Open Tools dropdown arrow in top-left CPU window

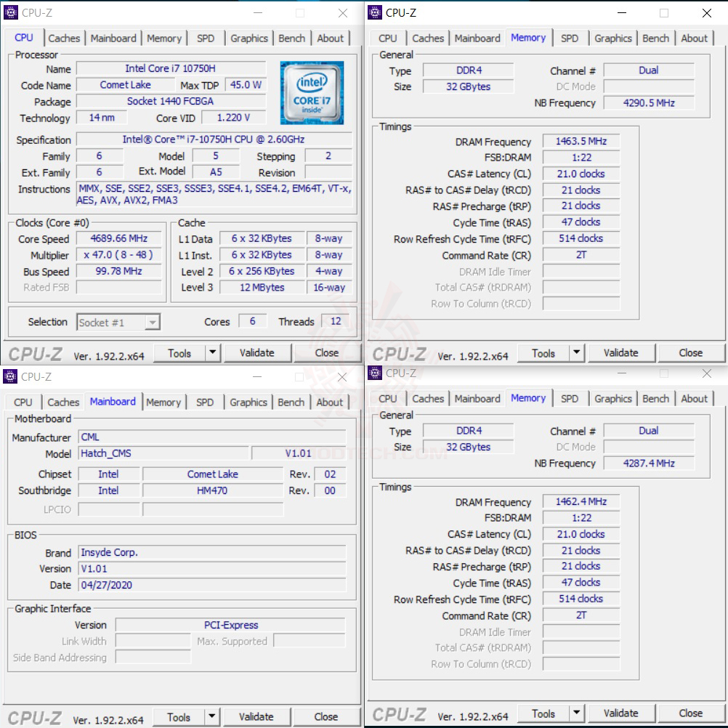point(212,353)
